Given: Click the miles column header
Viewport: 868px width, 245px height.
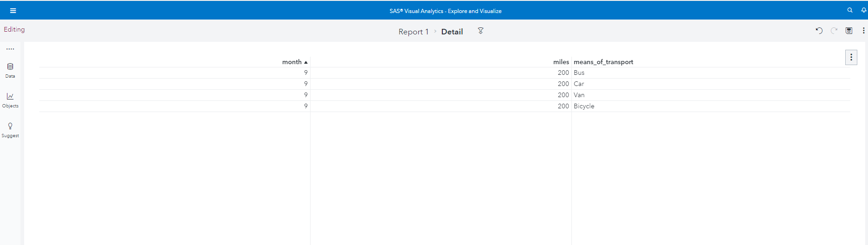Looking at the screenshot, I should (x=561, y=62).
